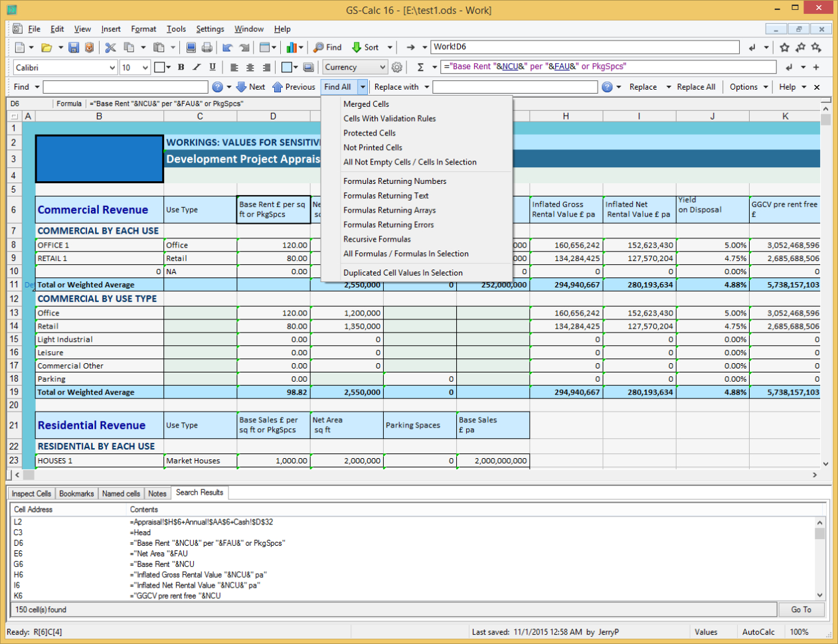
Task: Toggle italic formatting
Action: click(x=196, y=67)
